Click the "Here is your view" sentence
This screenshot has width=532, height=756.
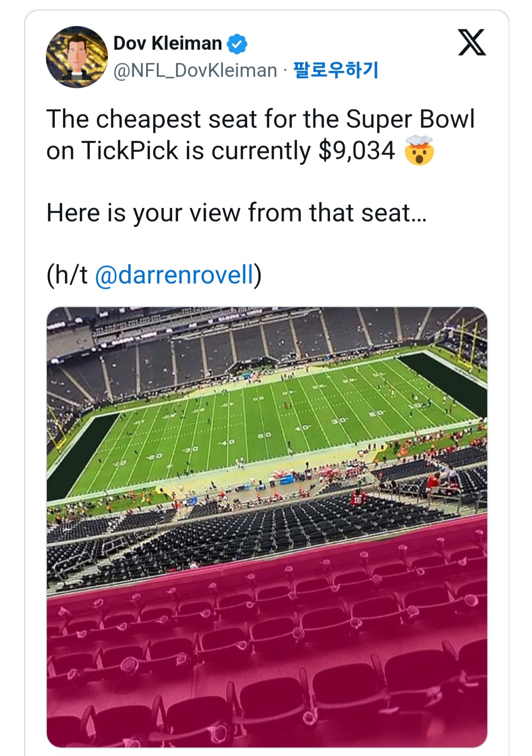(236, 213)
